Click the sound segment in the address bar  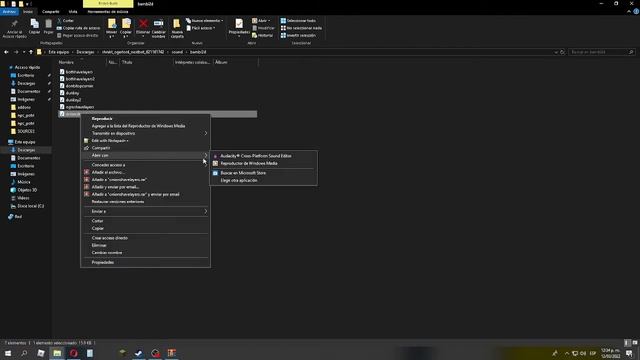tap(177, 52)
